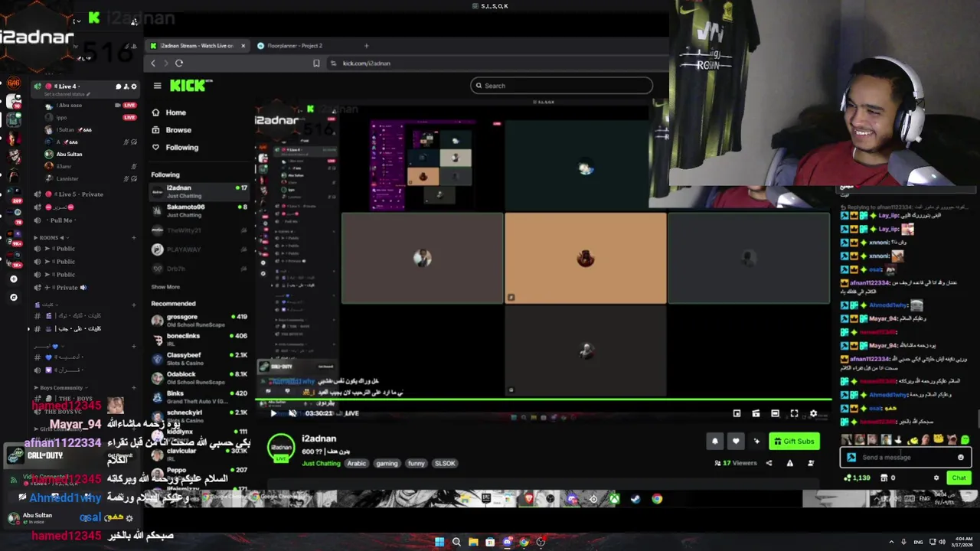
Task: Open Windows taskbar search
Action: click(x=456, y=542)
